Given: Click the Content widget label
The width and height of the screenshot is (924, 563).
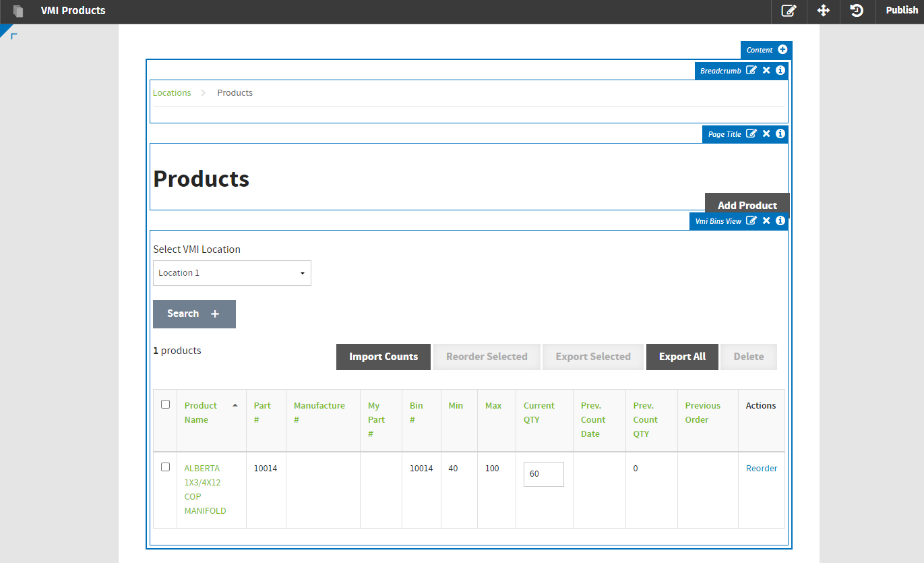Looking at the screenshot, I should pos(760,50).
